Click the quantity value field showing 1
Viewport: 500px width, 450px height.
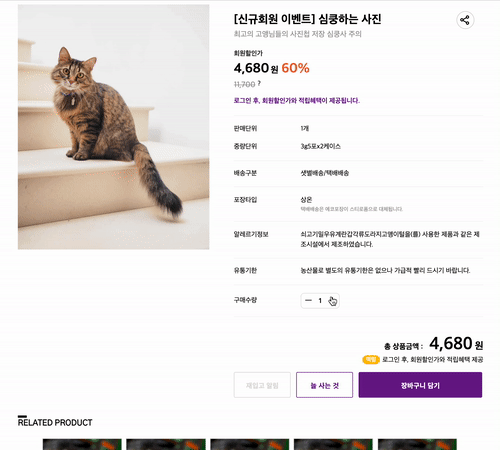320,301
